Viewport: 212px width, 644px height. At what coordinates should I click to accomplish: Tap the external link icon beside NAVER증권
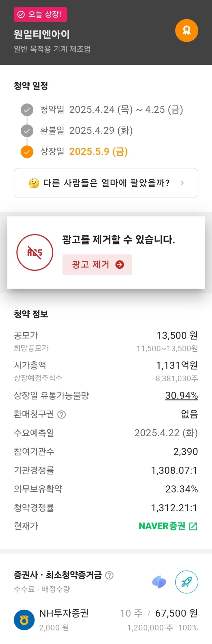[193, 526]
